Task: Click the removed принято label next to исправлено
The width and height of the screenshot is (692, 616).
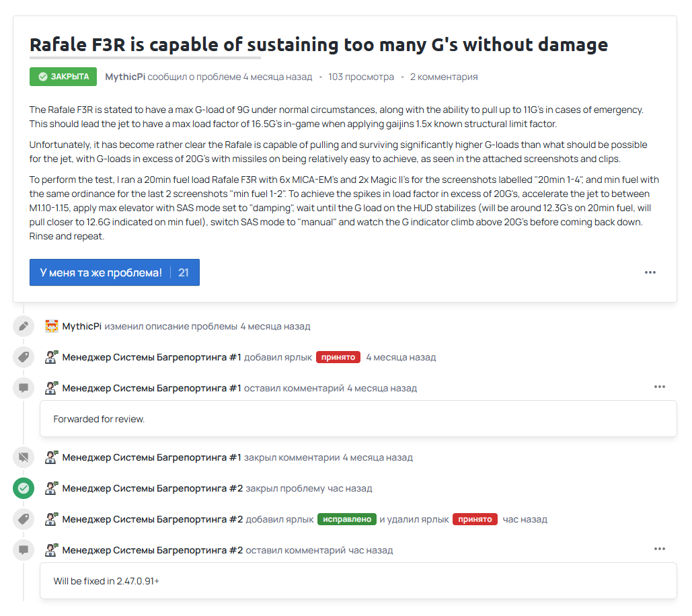Action: [x=475, y=519]
